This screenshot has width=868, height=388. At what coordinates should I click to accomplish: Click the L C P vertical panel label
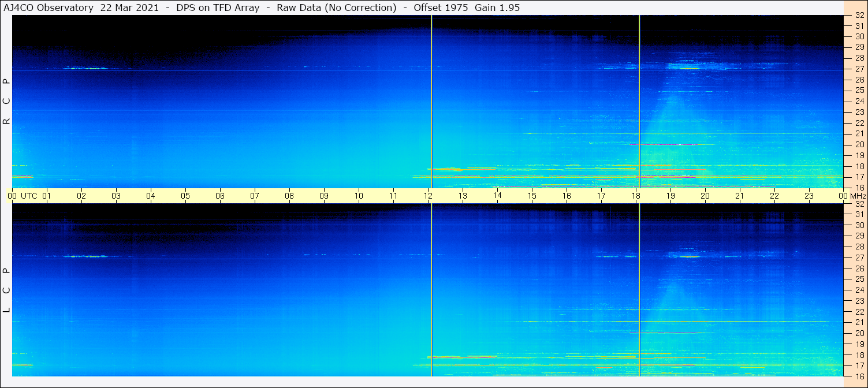coord(7,290)
